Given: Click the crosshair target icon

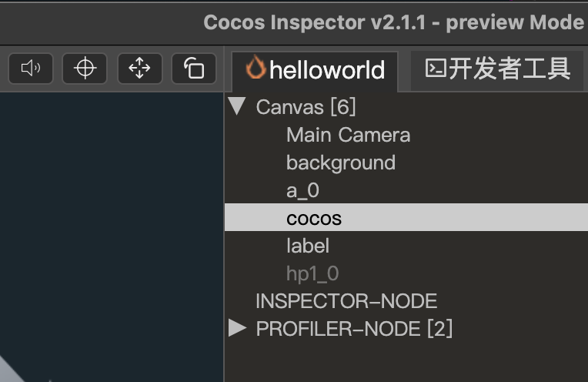Looking at the screenshot, I should (85, 69).
